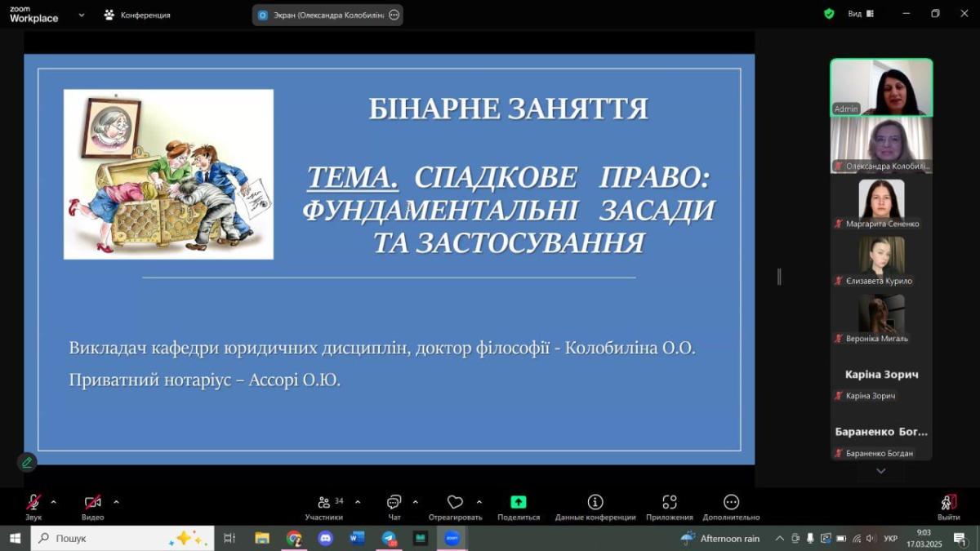
Task: Open the volume speaker tray icon
Action: [871, 538]
